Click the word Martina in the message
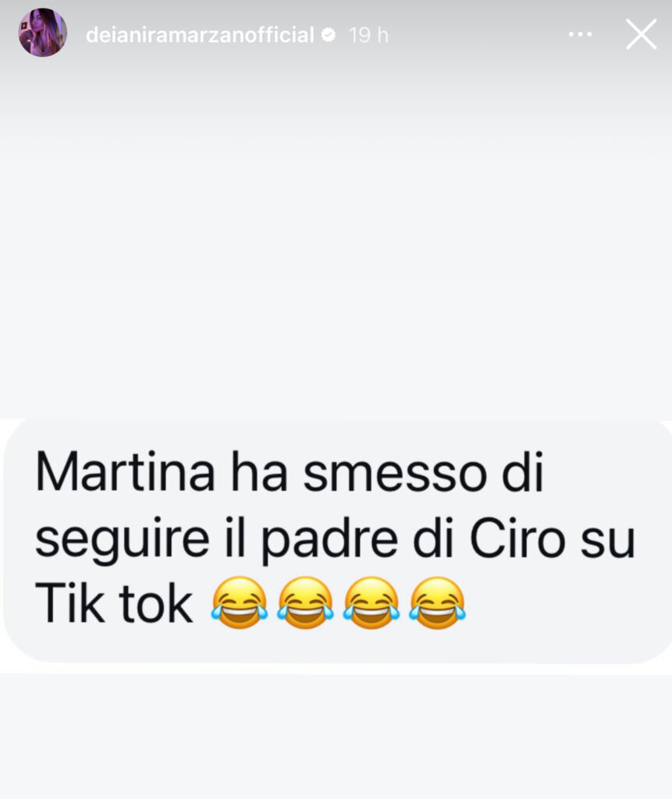 [x=126, y=471]
